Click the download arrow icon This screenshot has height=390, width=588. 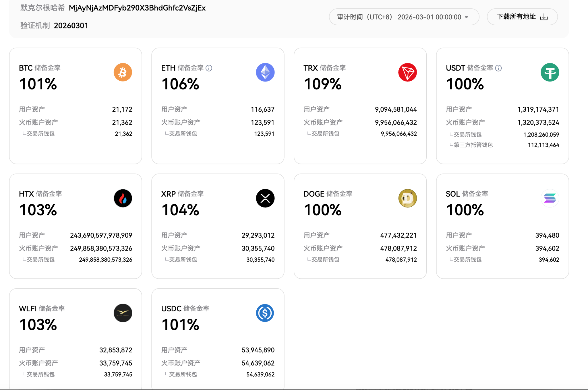click(544, 17)
